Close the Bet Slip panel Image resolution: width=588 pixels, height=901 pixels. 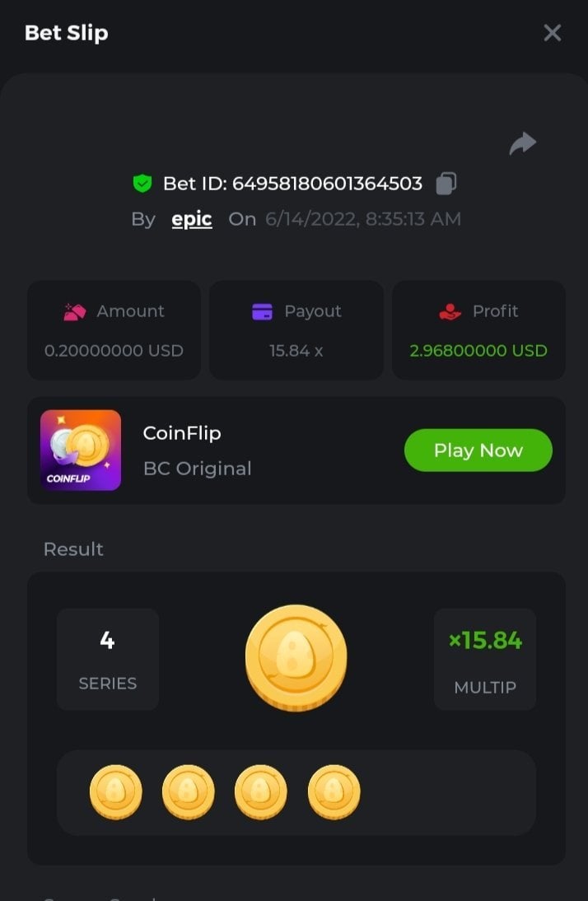tap(552, 33)
